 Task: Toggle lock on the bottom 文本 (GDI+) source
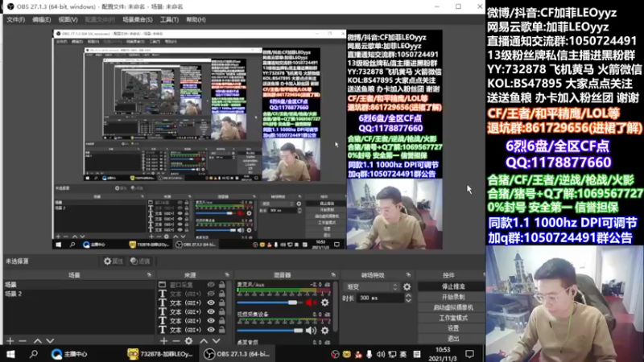point(222,330)
